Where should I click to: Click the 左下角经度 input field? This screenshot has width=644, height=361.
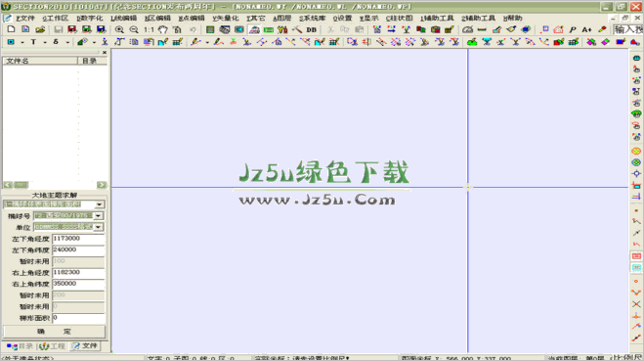[x=78, y=239]
